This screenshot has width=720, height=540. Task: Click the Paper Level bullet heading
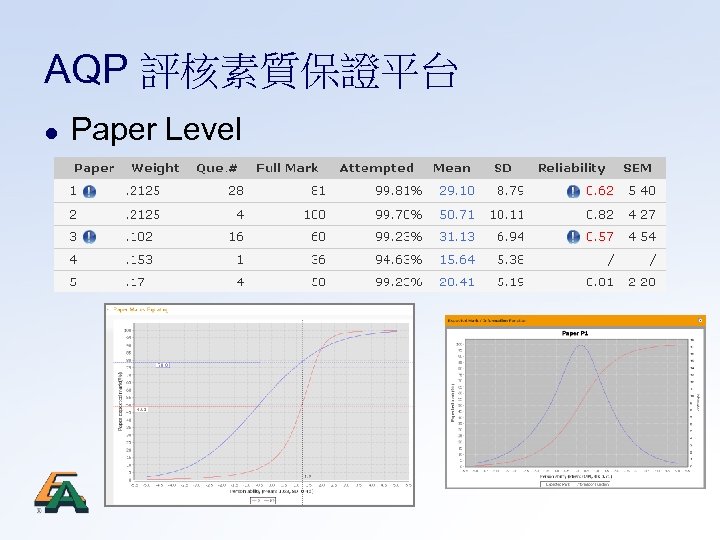point(156,129)
